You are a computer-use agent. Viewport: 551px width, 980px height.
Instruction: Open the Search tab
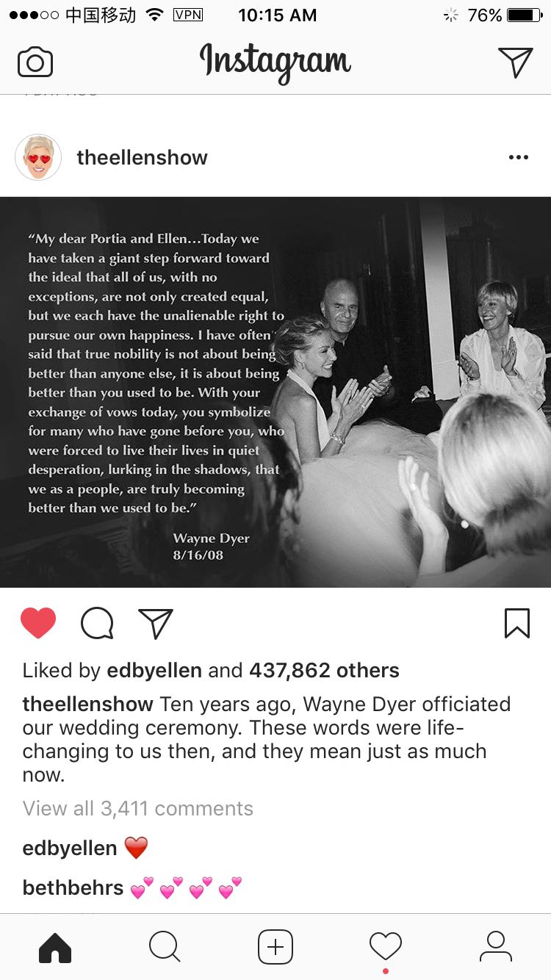[165, 947]
